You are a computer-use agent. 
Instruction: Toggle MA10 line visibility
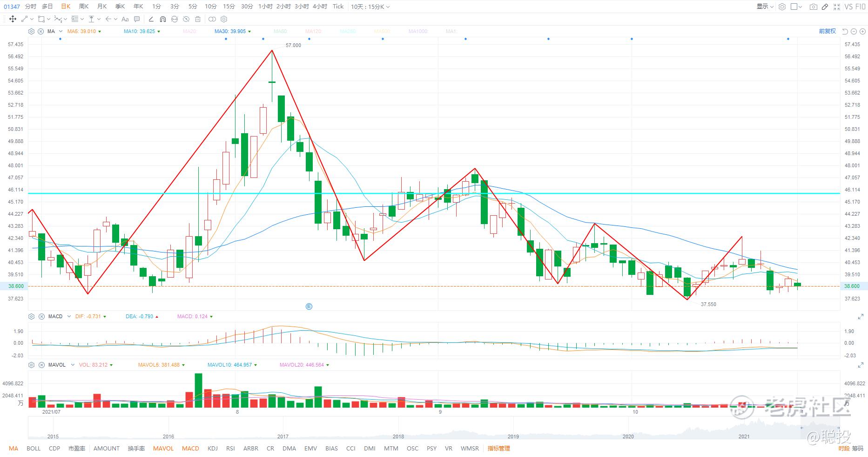[142, 31]
